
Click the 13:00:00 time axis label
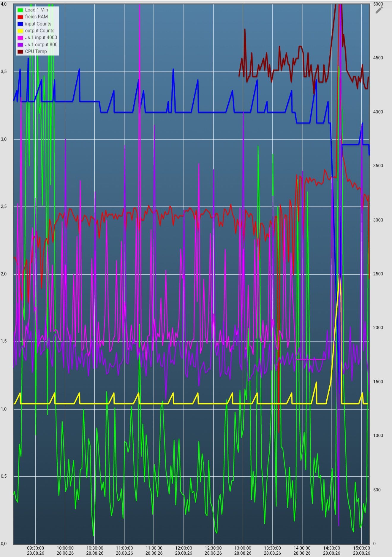pos(243,550)
